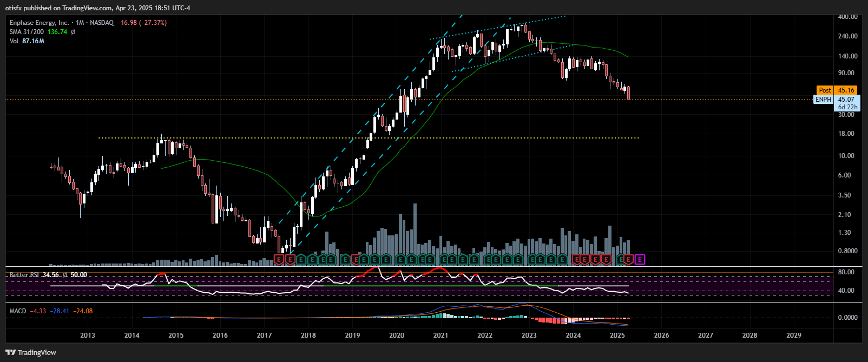The width and height of the screenshot is (868, 362).
Task: Select the SMA 31/200 indicator legend
Action: coord(27,32)
